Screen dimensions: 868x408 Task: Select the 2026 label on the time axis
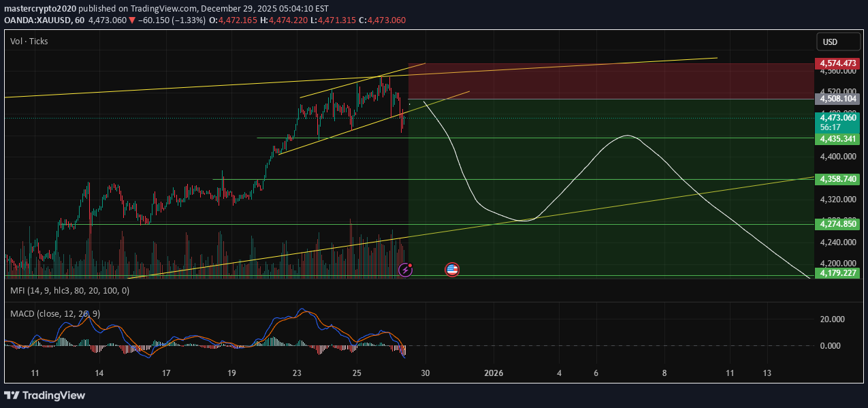pyautogui.click(x=493, y=373)
